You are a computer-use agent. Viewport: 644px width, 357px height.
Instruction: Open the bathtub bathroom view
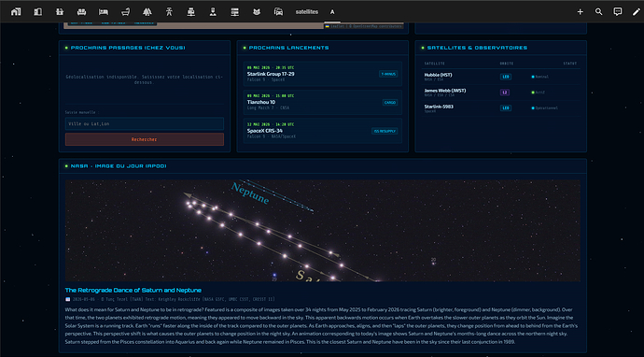point(126,12)
